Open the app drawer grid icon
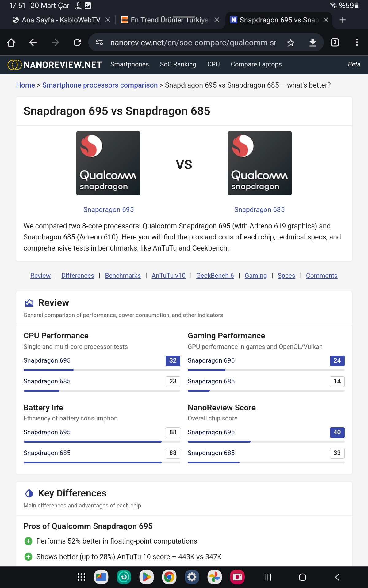The height and width of the screenshot is (588, 368). point(81,577)
